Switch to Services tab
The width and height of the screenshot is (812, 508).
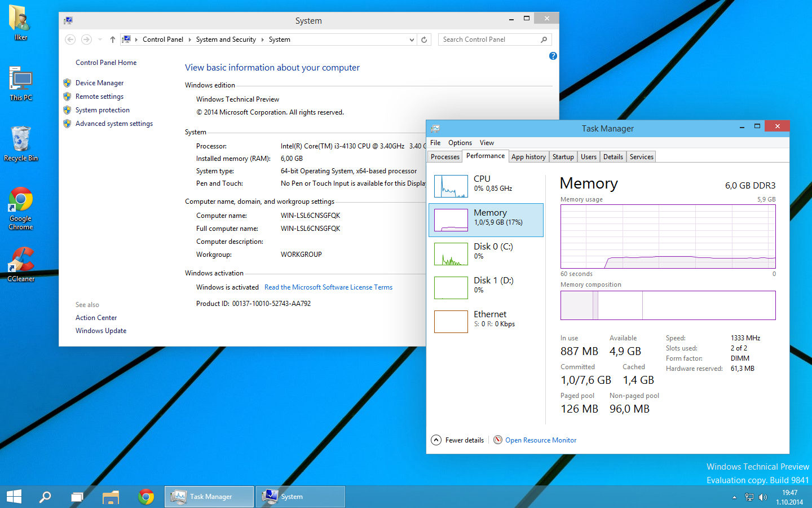[641, 157]
